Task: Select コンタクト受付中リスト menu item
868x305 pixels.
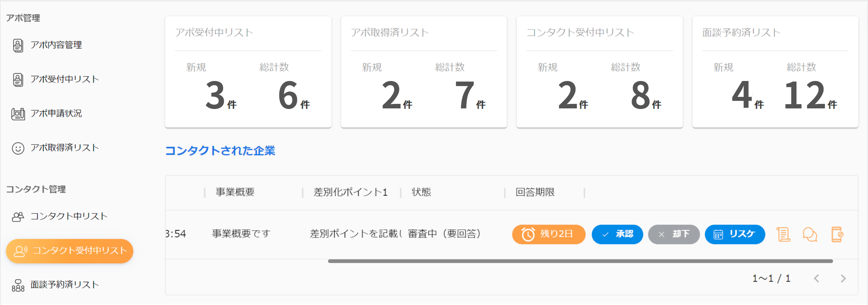Action: tap(70, 251)
